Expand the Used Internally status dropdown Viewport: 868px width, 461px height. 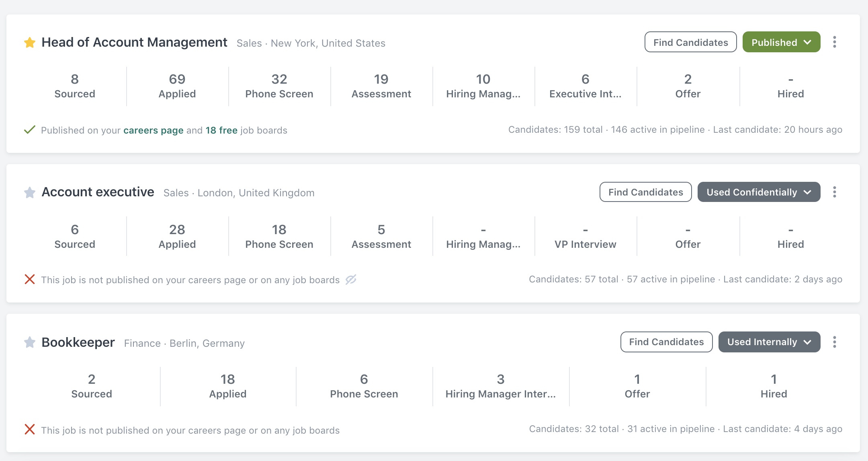pyautogui.click(x=769, y=342)
